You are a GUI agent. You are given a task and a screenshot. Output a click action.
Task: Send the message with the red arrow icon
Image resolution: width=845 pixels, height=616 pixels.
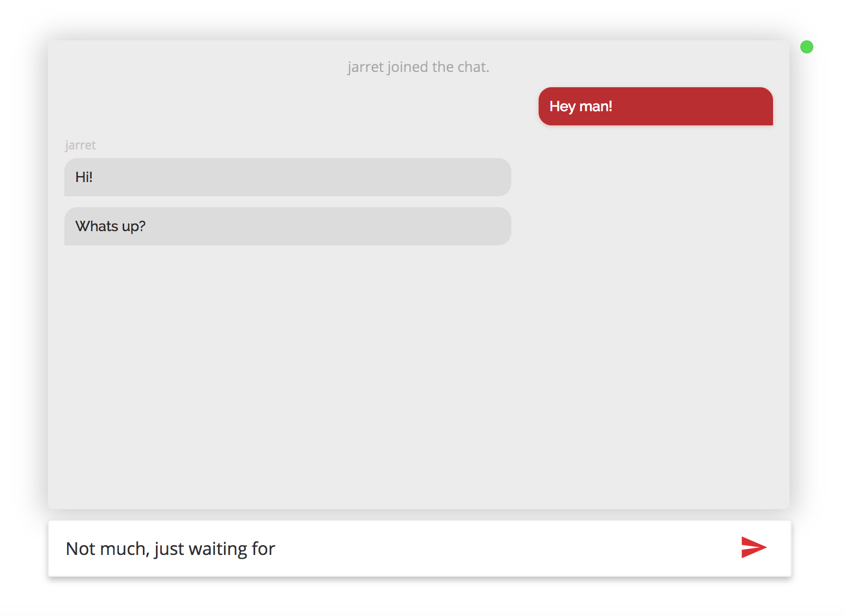[754, 547]
